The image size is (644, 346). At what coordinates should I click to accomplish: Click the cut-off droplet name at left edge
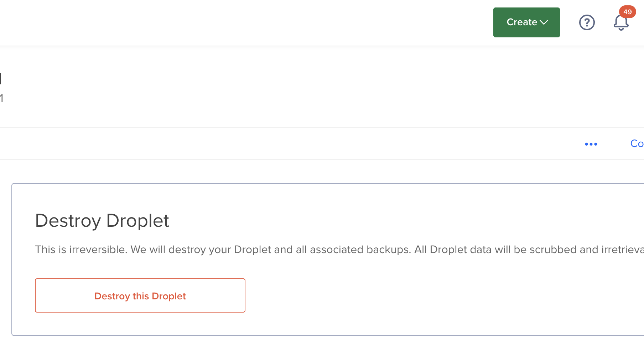click(1, 79)
